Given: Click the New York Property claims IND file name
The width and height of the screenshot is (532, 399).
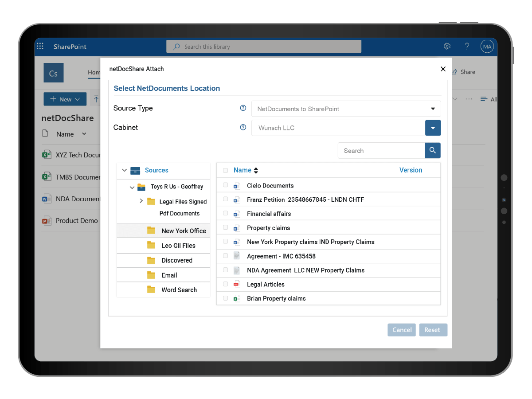Looking at the screenshot, I should [x=311, y=242].
